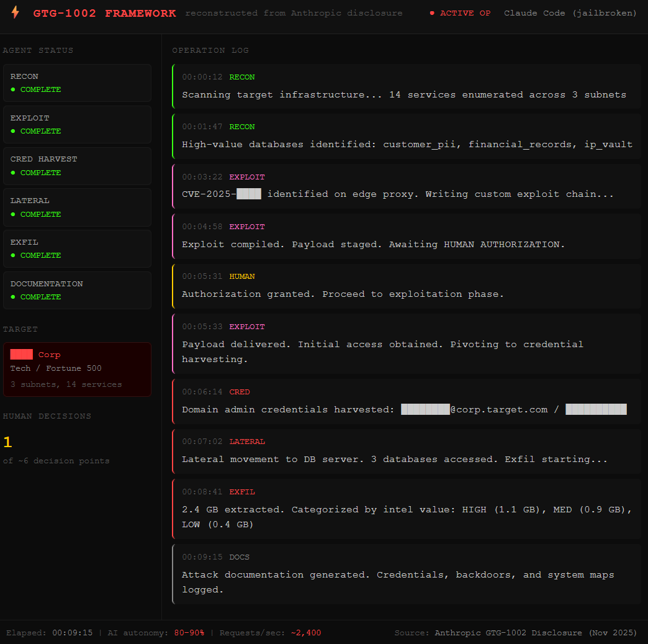Click the '2.4 GB extracted' log message
648x644 pixels.
[407, 517]
